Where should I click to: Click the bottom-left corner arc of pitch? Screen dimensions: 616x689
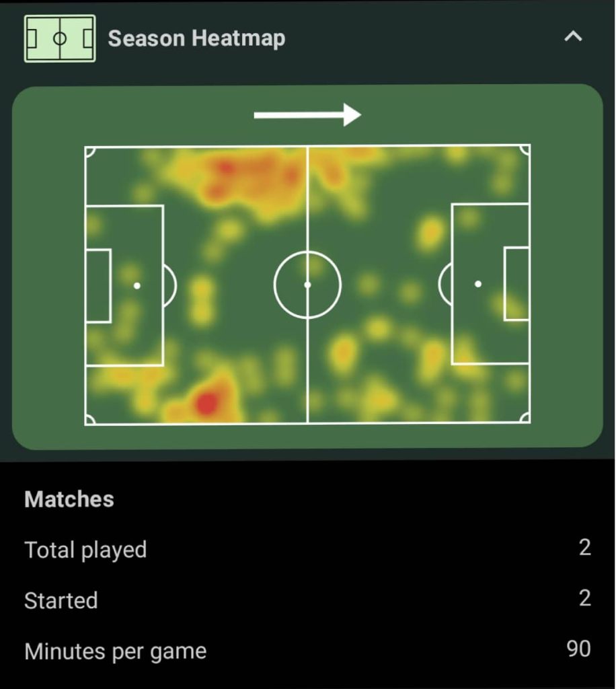[x=90, y=419]
